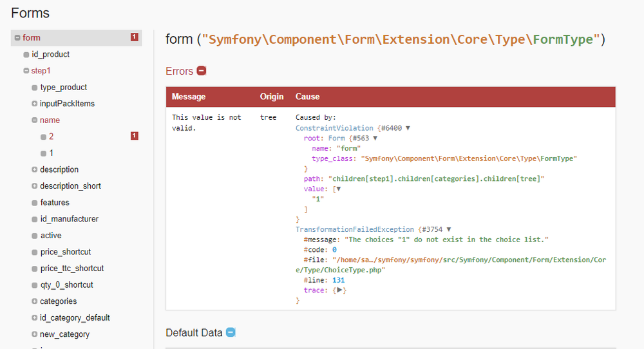The height and width of the screenshot is (349, 644).
Task: Expand the new_category tree node
Action: [x=35, y=334]
